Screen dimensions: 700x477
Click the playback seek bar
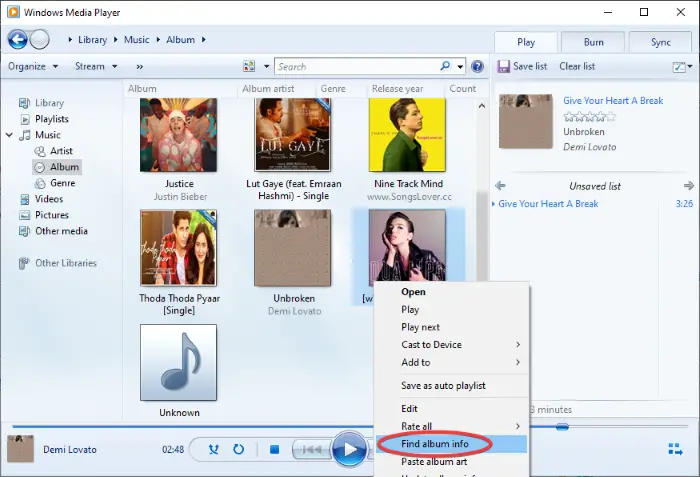click(192, 427)
